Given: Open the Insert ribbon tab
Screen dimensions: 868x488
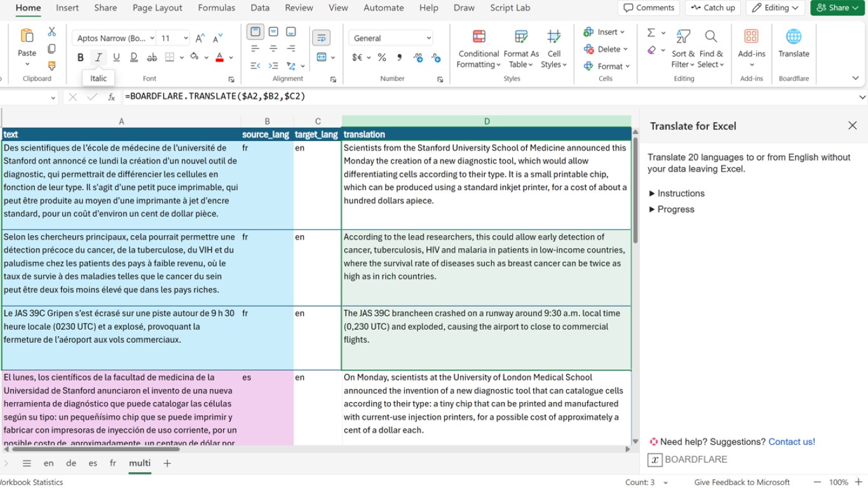Looking at the screenshot, I should point(67,8).
